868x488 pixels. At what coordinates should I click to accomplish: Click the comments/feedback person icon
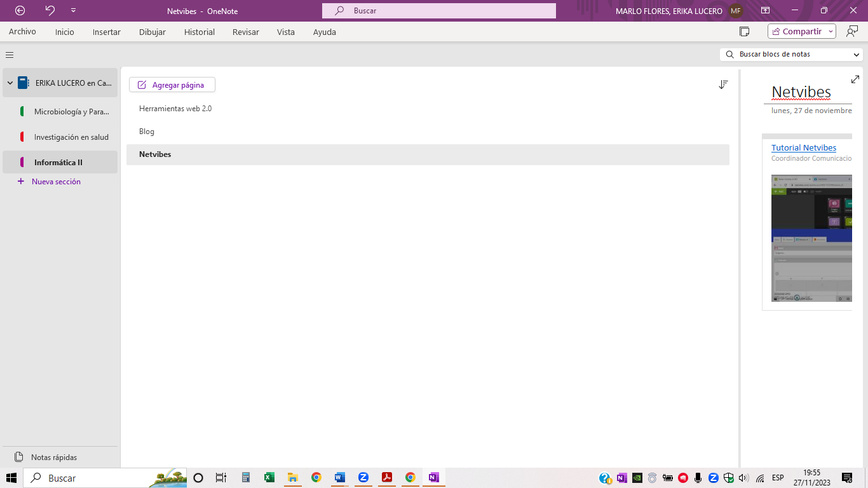tap(852, 32)
